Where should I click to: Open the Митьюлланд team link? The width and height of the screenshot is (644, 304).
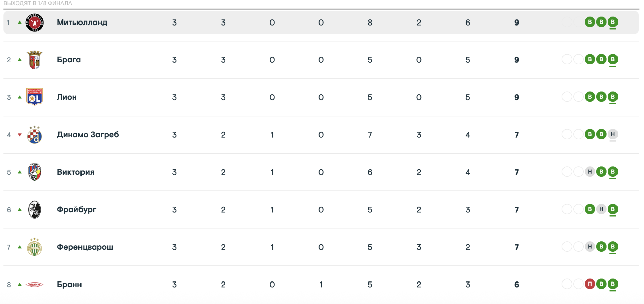82,23
